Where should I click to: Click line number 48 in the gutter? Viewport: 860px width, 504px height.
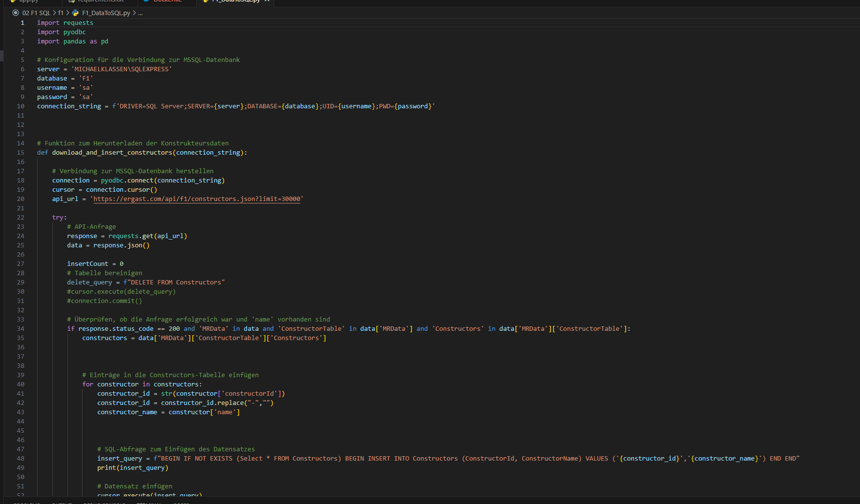(20, 459)
